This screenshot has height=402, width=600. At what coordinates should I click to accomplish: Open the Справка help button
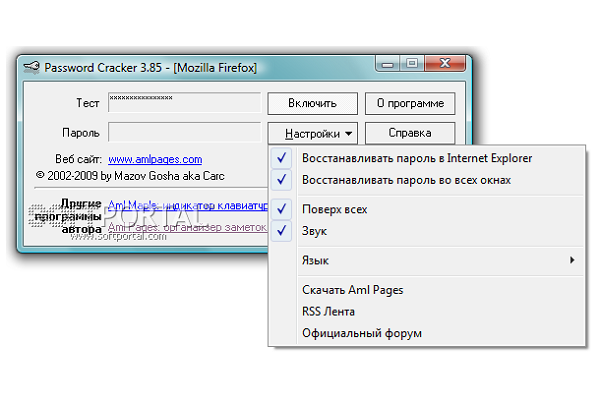pos(410,133)
